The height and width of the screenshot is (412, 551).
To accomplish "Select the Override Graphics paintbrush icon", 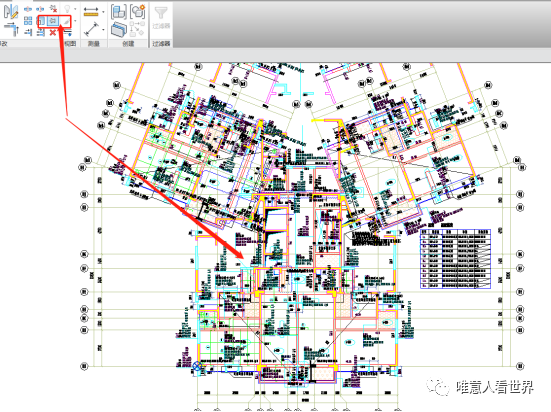I will point(66,22).
